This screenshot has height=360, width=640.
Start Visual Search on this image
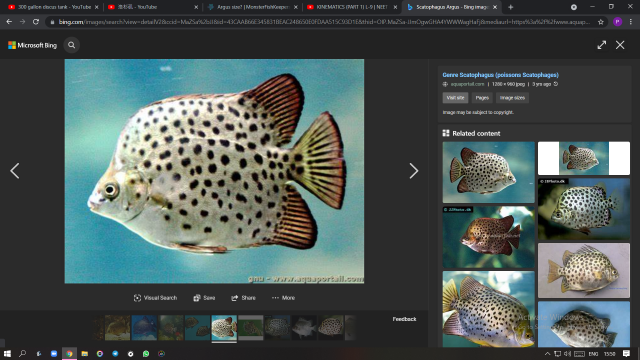coord(156,298)
